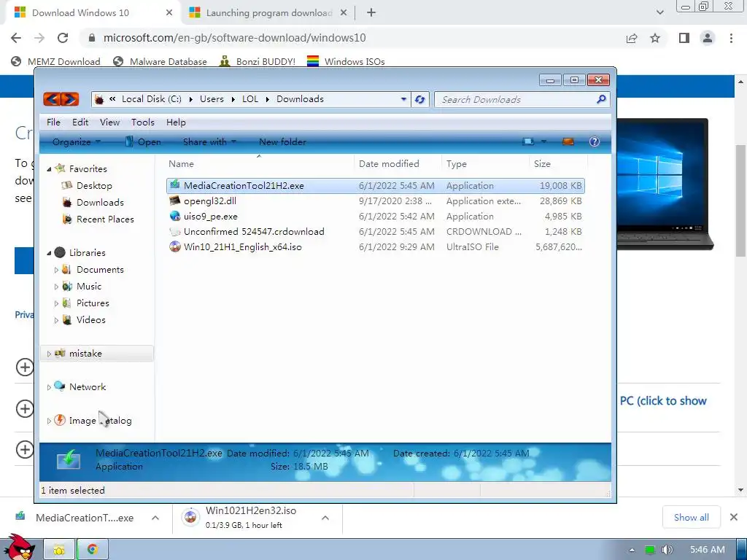Select the MediaCreationTool21H2.exe file icon
This screenshot has width=747, height=560.
click(x=175, y=185)
